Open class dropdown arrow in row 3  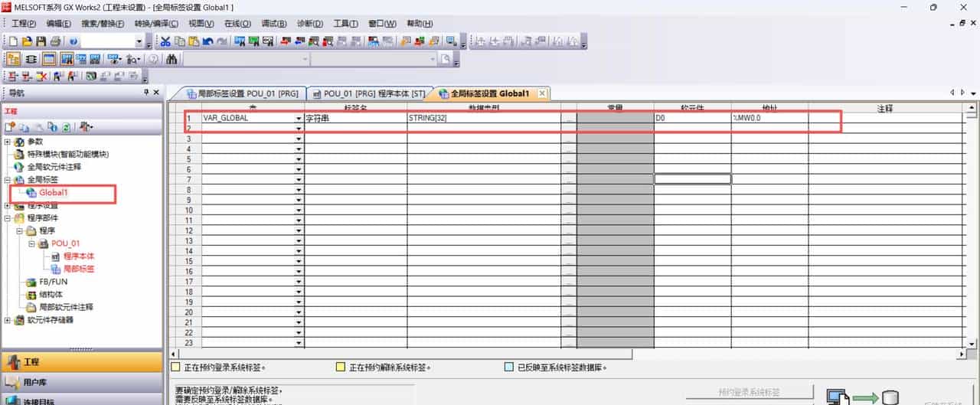click(299, 139)
